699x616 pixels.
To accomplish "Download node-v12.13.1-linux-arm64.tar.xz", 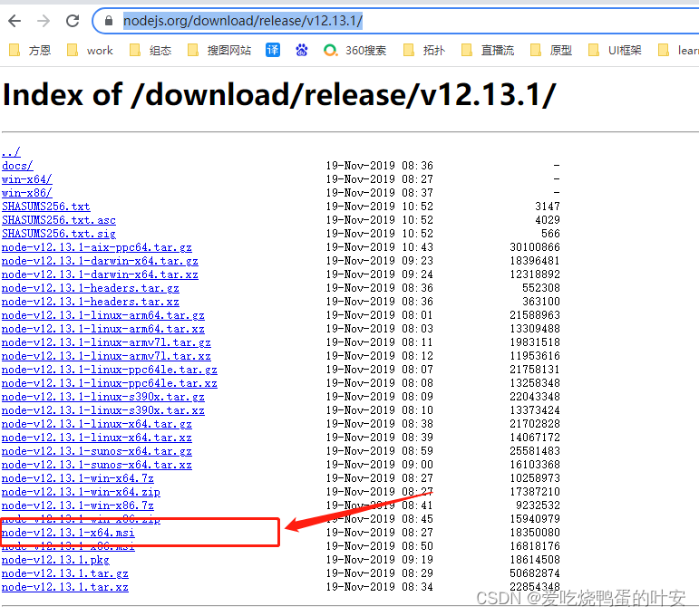I will click(x=103, y=329).
